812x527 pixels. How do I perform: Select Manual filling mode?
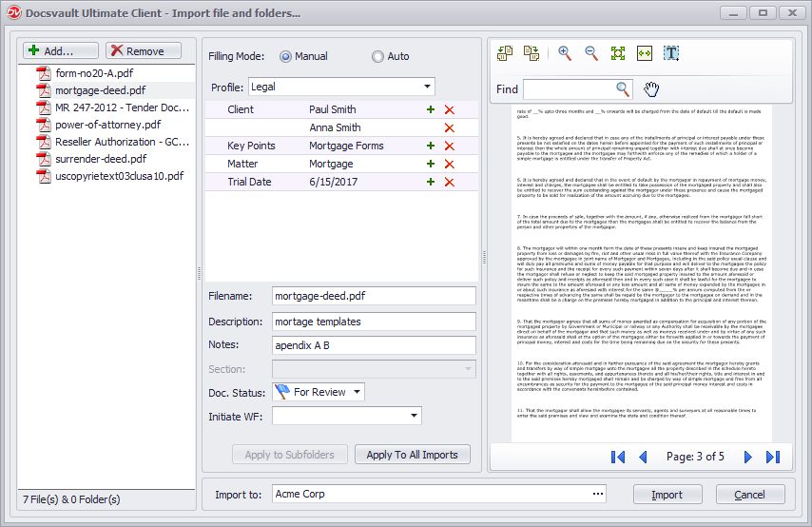[x=285, y=56]
